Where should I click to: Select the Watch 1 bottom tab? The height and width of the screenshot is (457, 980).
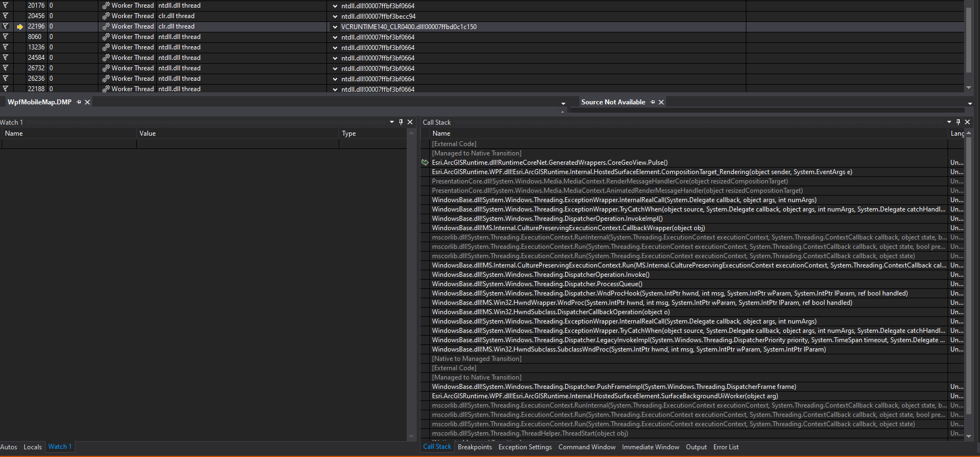60,447
